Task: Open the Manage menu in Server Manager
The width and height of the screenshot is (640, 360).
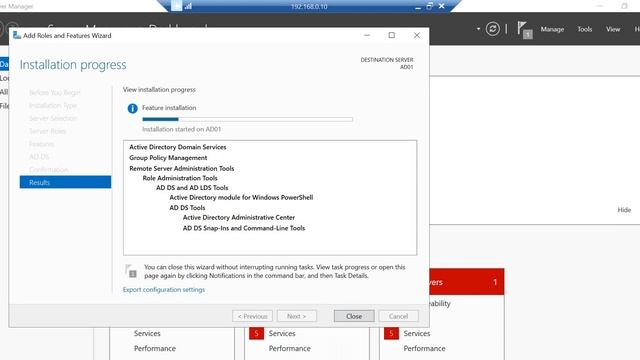Action: click(552, 29)
